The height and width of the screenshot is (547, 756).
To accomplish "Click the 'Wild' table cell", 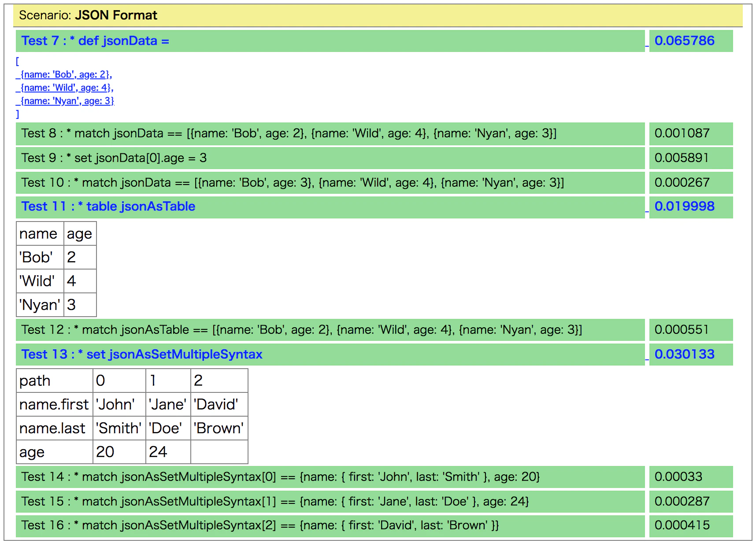I will tap(40, 281).
